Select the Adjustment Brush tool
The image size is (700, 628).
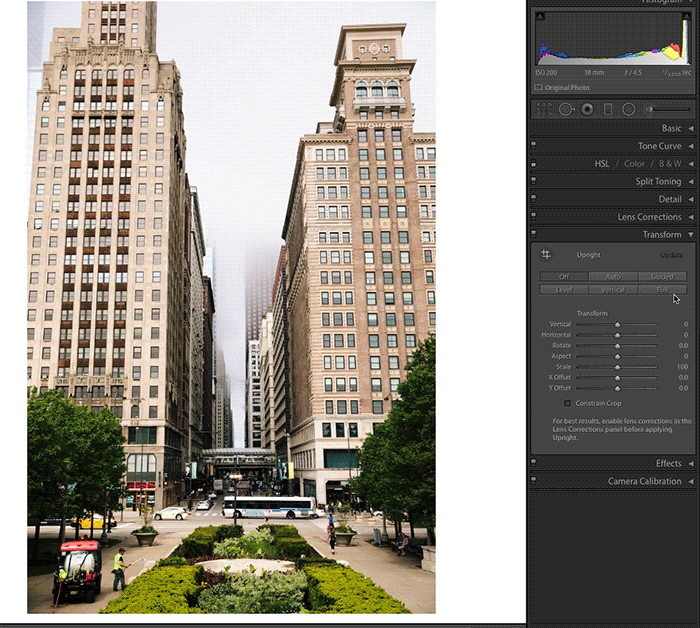point(668,109)
